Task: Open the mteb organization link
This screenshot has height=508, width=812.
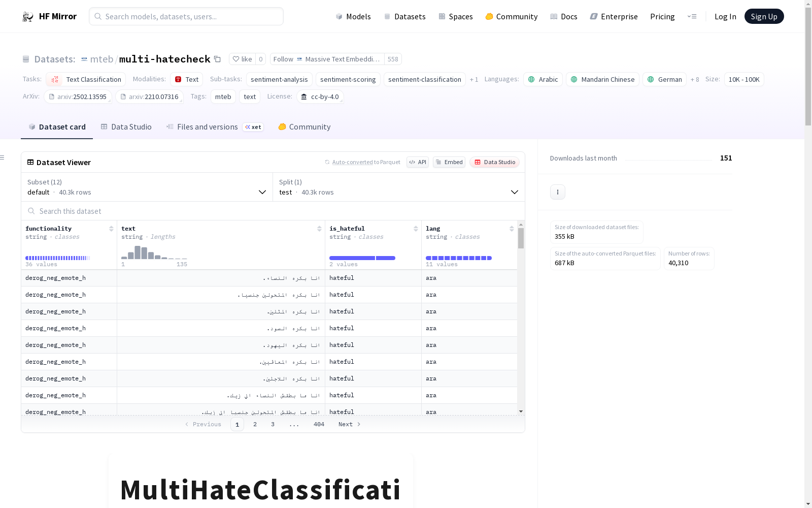Action: (x=101, y=59)
